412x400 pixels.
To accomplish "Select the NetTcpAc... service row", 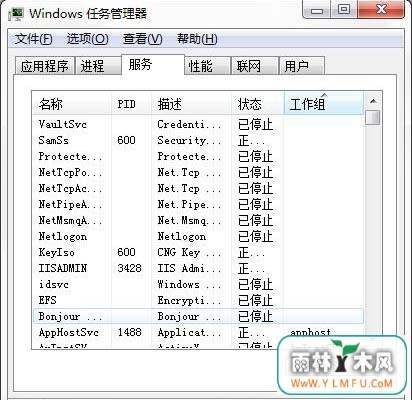I will coord(198,188).
